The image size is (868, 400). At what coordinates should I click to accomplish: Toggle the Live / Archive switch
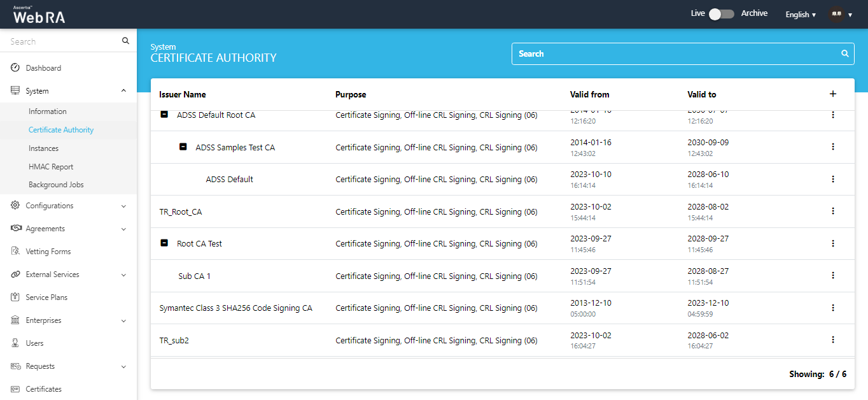click(722, 14)
